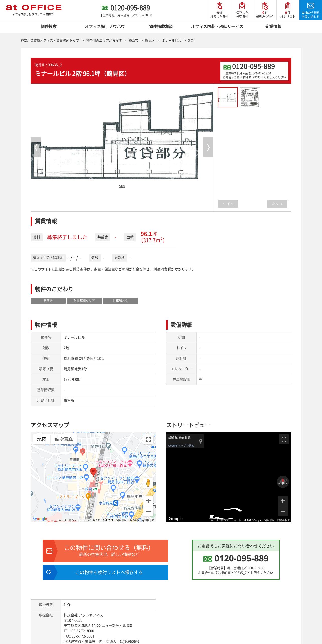Open recently searched conditions icon
The image size is (322, 644).
pos(219,10)
